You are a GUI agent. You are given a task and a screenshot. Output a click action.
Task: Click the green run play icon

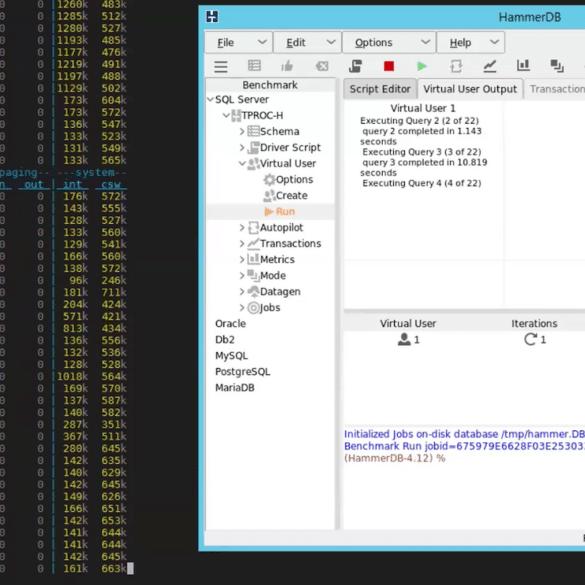coord(422,66)
